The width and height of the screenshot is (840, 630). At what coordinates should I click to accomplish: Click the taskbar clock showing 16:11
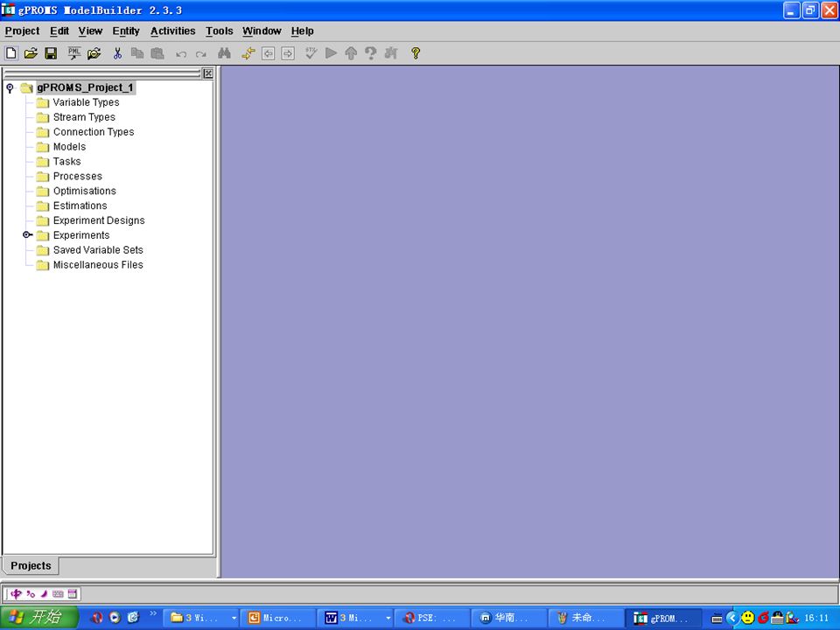[816, 619]
